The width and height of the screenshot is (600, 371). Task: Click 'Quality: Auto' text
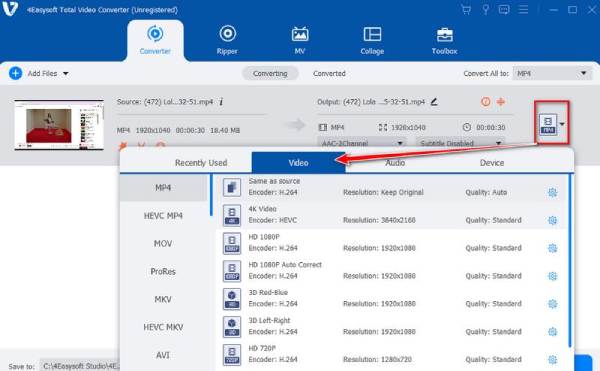click(486, 192)
